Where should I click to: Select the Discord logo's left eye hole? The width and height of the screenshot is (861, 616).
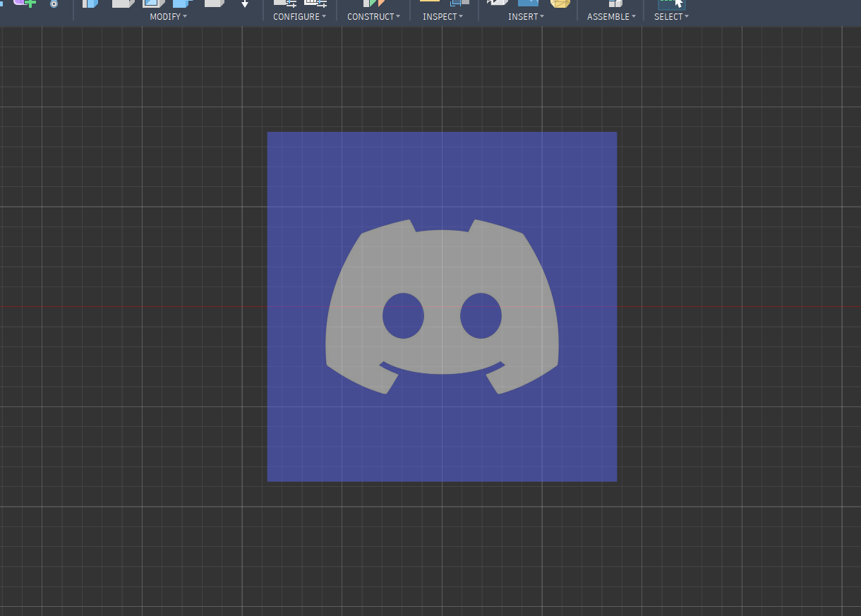(x=403, y=315)
